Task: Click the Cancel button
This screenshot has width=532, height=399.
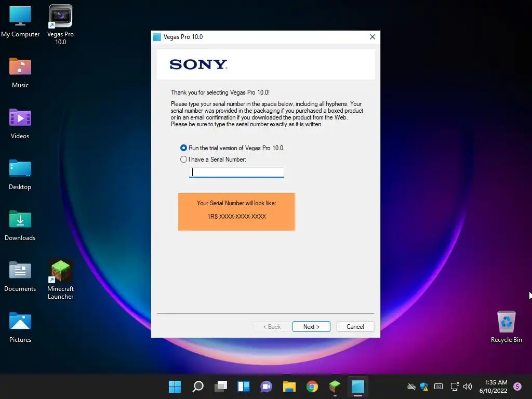Action: pyautogui.click(x=355, y=326)
